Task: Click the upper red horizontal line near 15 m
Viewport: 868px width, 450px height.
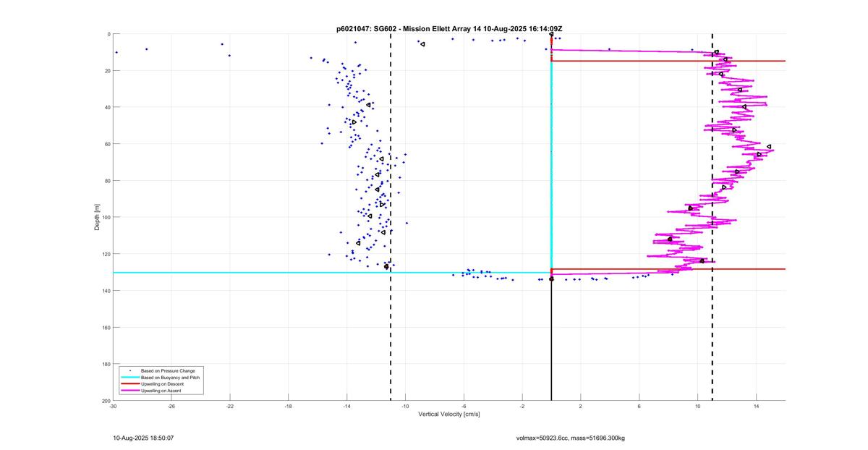Action: (x=668, y=61)
